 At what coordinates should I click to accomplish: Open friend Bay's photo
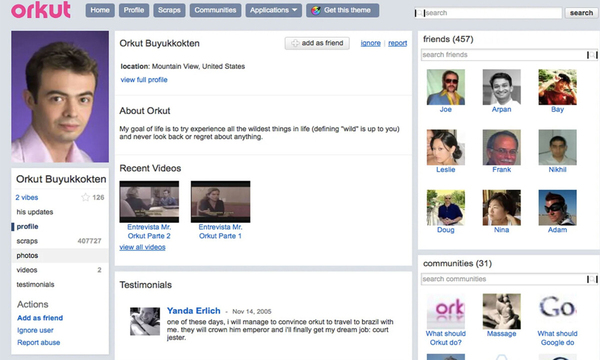(558, 87)
